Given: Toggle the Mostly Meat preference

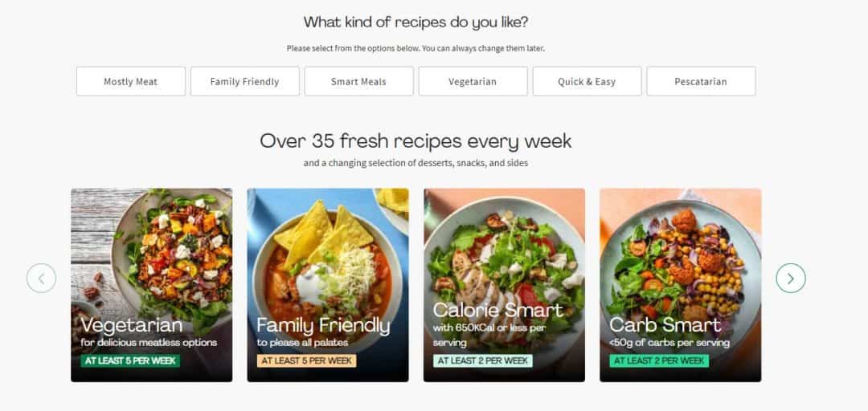Looking at the screenshot, I should (x=131, y=81).
